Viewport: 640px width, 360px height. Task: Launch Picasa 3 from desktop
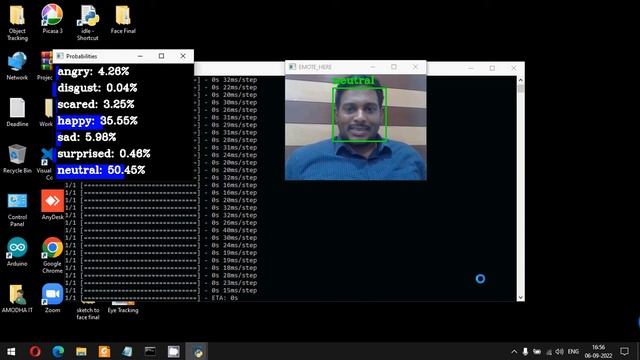(52, 19)
